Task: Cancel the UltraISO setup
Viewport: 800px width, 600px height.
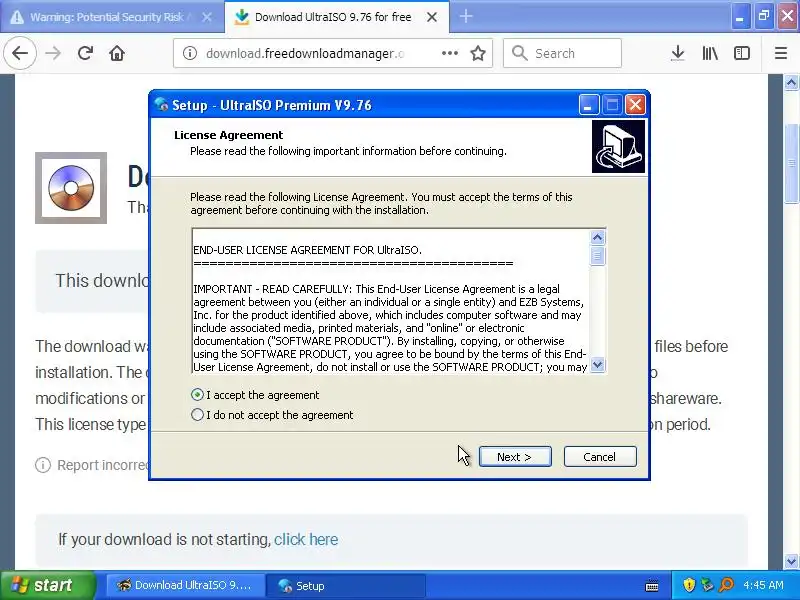Action: point(600,457)
